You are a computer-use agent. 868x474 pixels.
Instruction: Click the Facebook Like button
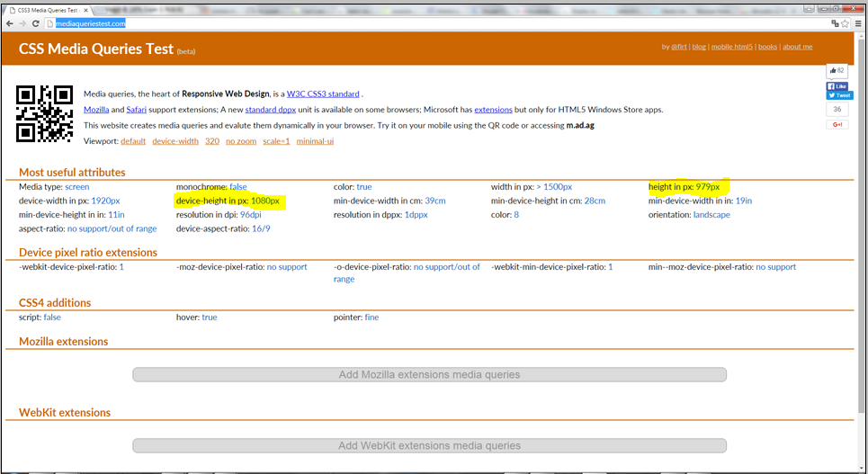[837, 86]
